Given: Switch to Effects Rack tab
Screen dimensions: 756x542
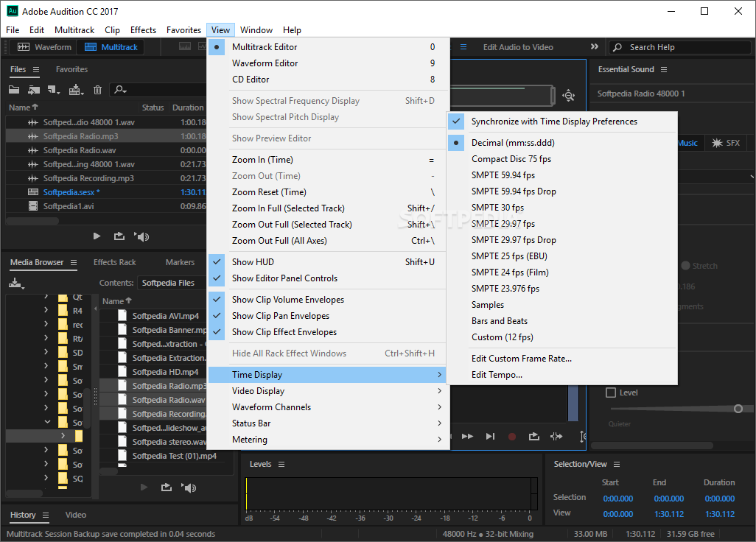Looking at the screenshot, I should pos(115,262).
